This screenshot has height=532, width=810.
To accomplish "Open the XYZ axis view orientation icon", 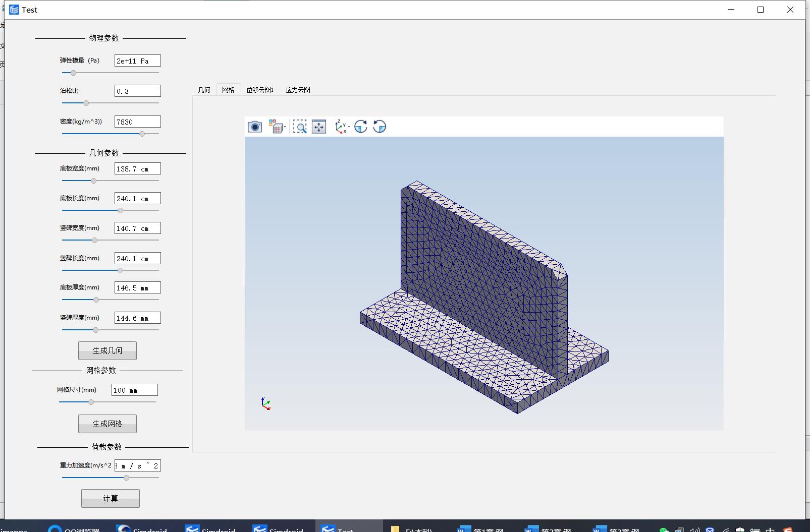I will click(341, 127).
